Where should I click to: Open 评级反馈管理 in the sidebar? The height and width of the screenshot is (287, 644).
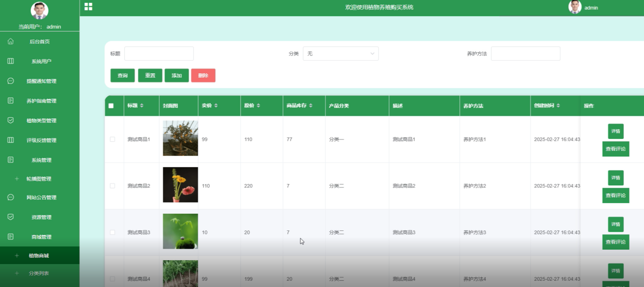pyautogui.click(x=40, y=140)
